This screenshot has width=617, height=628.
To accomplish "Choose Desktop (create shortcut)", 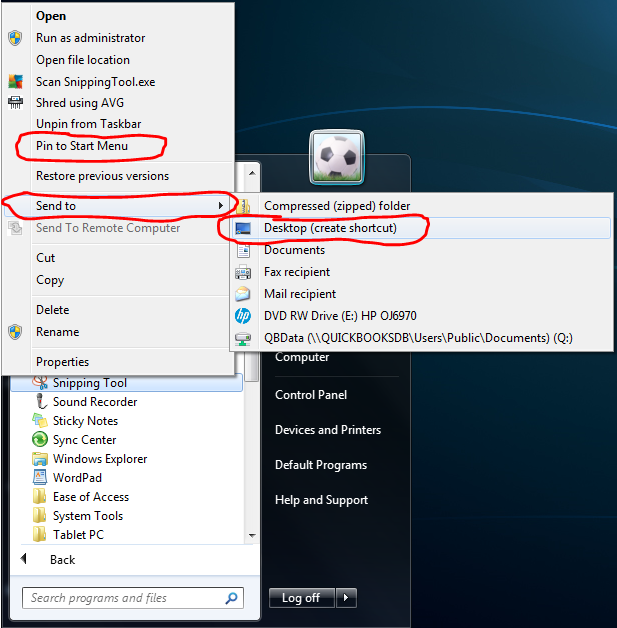I will click(x=330, y=228).
